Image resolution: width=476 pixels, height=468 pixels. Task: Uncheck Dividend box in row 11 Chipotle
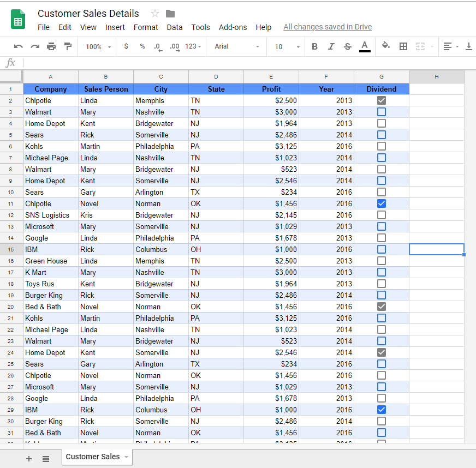click(x=381, y=203)
